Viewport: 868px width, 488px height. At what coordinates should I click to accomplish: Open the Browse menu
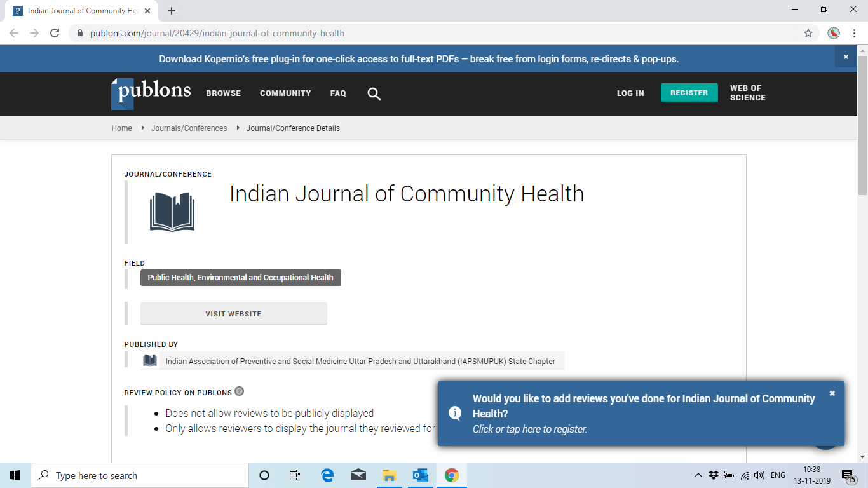click(x=223, y=93)
